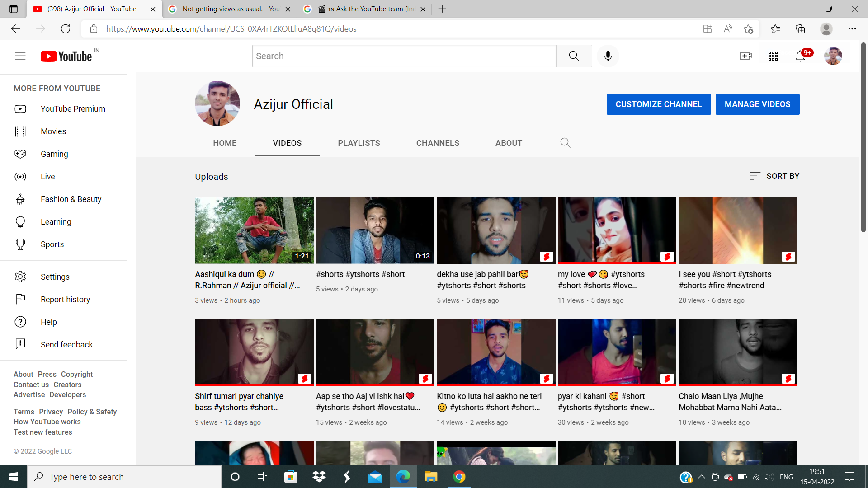This screenshot has width=868, height=488.
Task: Switch to the HOME channel tab
Action: [x=225, y=143]
